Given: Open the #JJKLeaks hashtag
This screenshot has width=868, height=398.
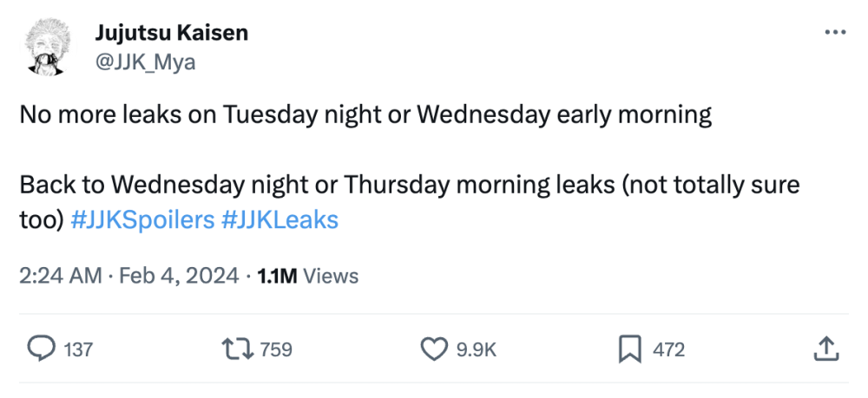Looking at the screenshot, I should click(x=279, y=220).
